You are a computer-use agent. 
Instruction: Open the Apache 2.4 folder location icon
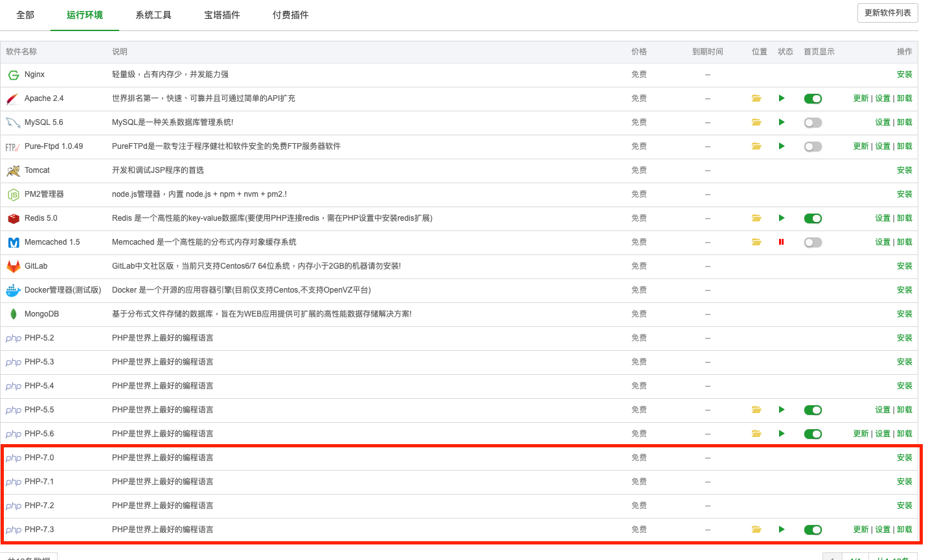[x=756, y=98]
